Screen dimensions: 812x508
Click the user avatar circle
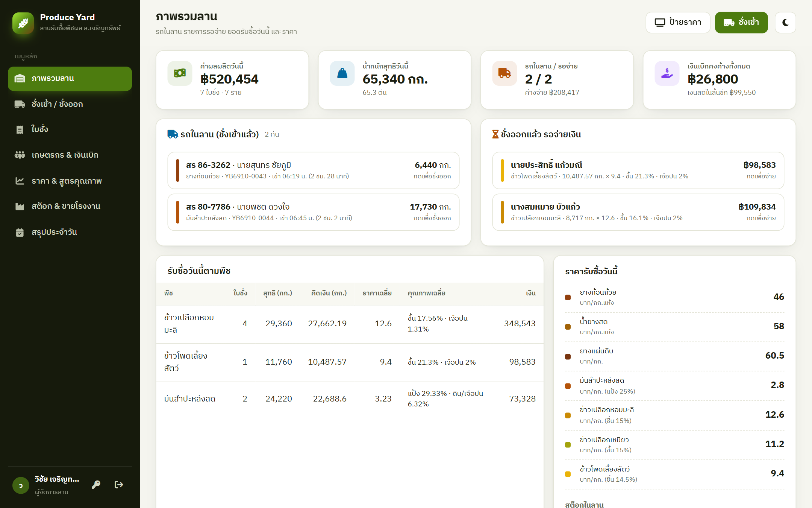pos(21,485)
